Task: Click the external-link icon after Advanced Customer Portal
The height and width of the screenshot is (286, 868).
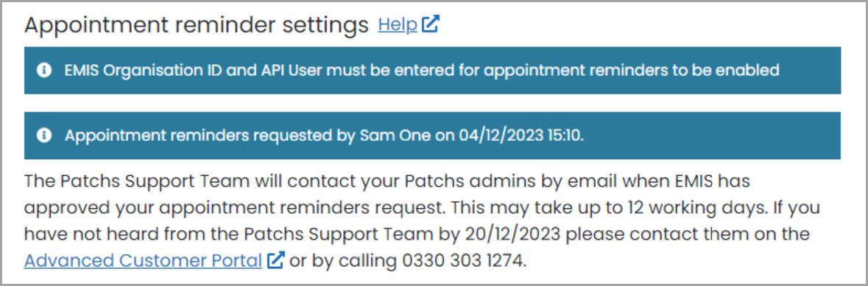Action: pyautogui.click(x=275, y=259)
